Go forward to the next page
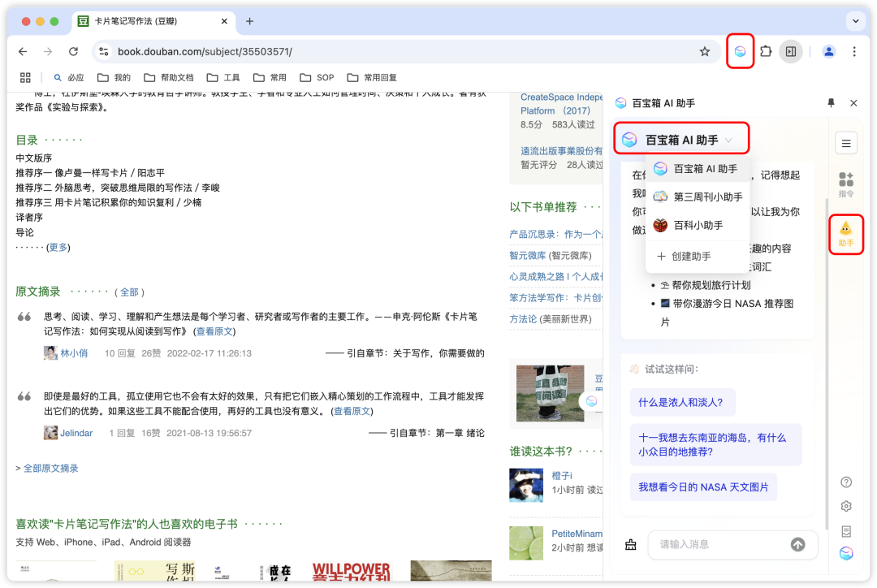Viewport: 877px width, 588px height. [48, 51]
